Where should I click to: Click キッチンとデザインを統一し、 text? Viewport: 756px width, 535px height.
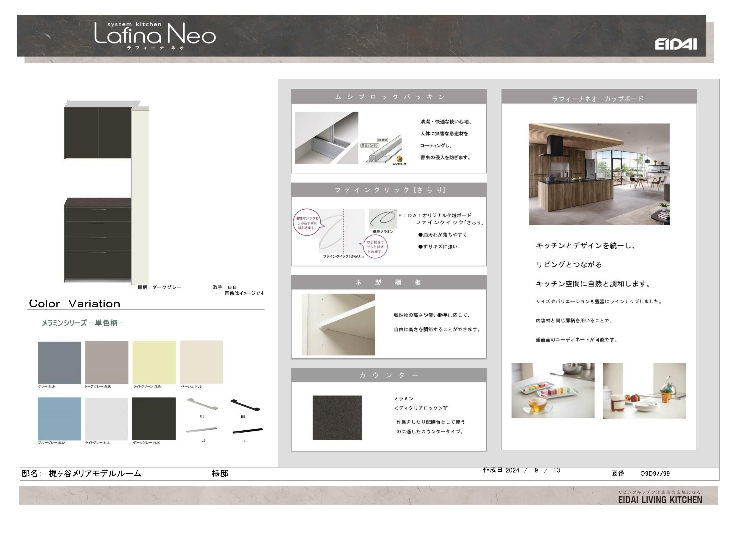point(586,245)
